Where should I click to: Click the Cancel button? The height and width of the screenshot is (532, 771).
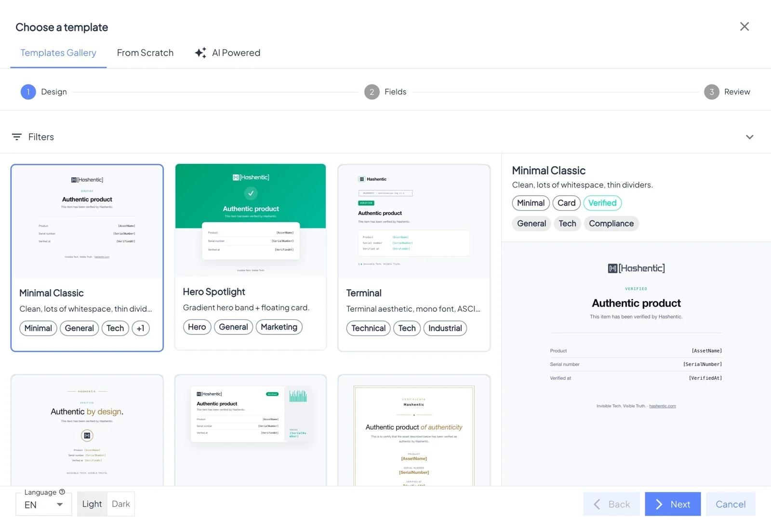coord(731,504)
